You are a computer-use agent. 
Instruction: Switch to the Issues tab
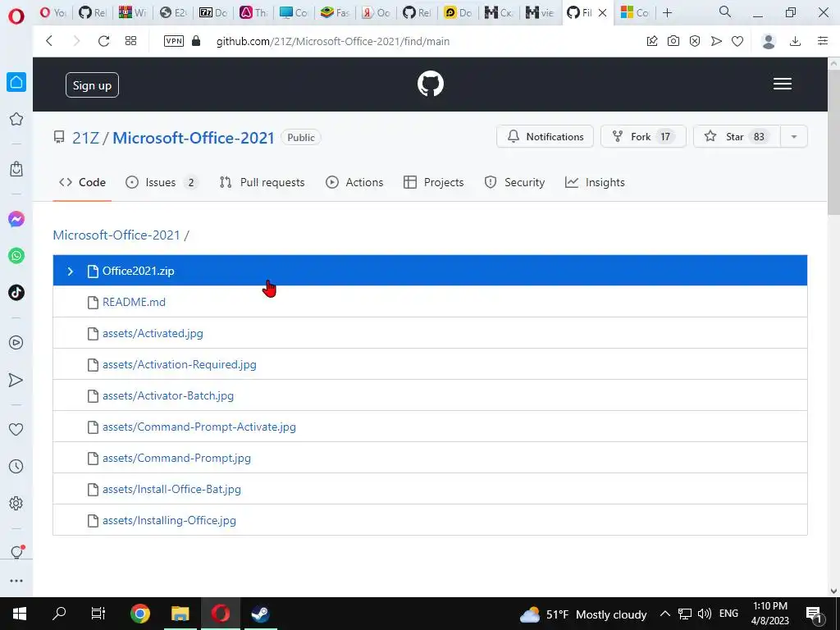pyautogui.click(x=162, y=182)
